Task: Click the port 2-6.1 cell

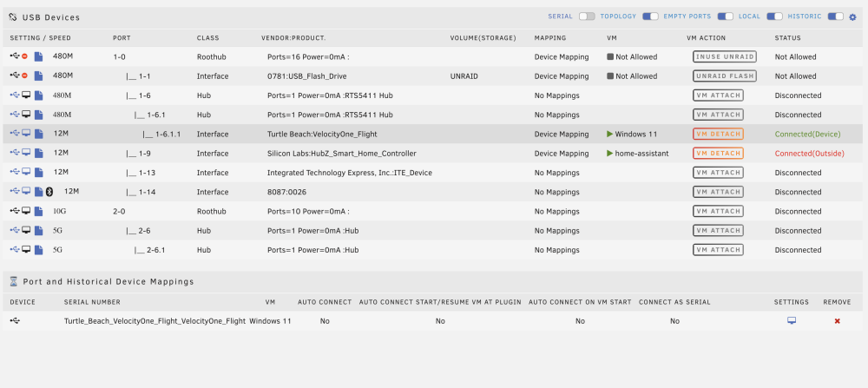Action: pyautogui.click(x=149, y=250)
